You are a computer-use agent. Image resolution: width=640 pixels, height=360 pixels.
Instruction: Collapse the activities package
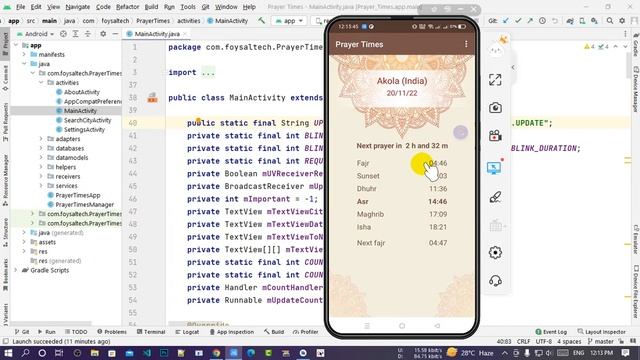[41, 82]
